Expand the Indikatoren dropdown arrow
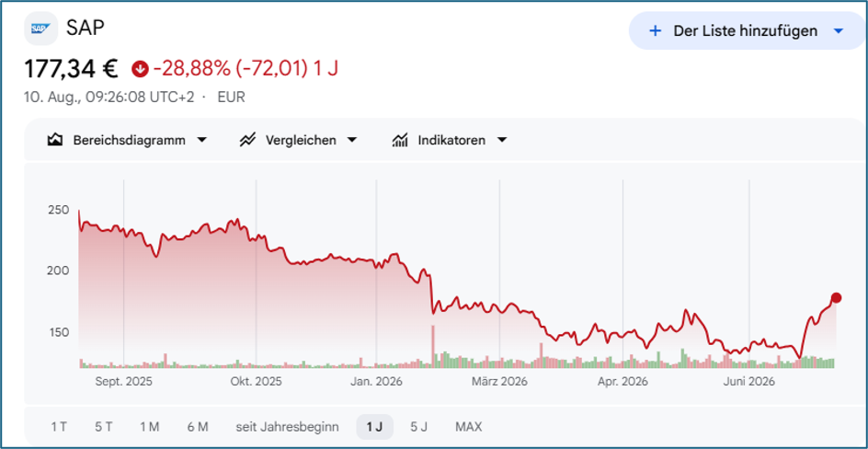The image size is (868, 449). (501, 140)
